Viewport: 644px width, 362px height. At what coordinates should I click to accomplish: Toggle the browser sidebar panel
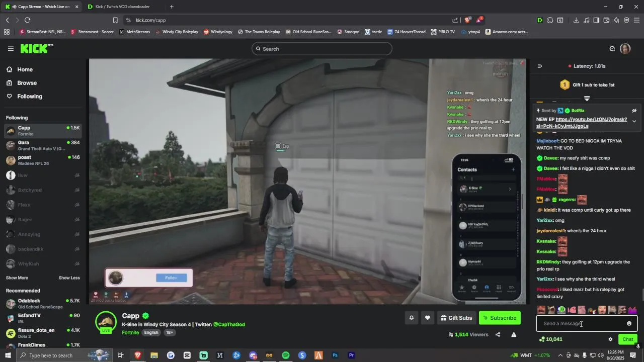[596, 20]
